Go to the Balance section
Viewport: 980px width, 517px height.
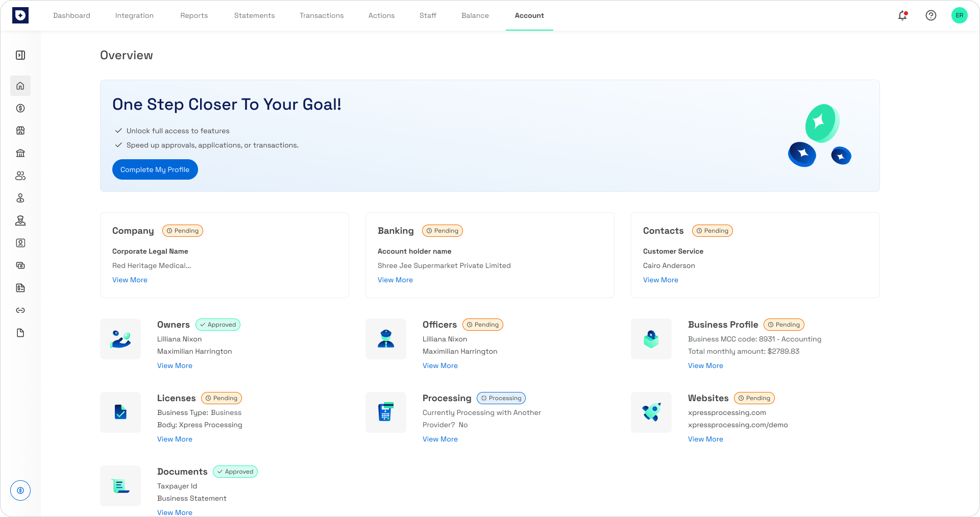coord(475,15)
